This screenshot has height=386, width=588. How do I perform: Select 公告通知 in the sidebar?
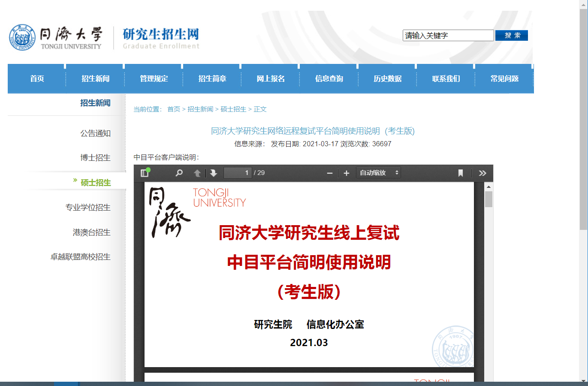pos(96,133)
